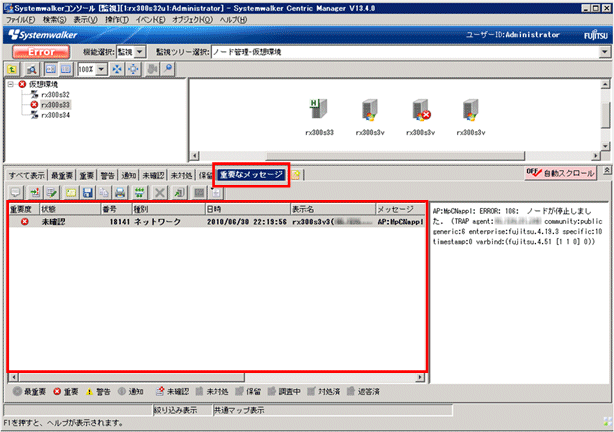Screen dimensions: 614x432
Task: Open the ファイル(F) menu
Action: click(20, 20)
